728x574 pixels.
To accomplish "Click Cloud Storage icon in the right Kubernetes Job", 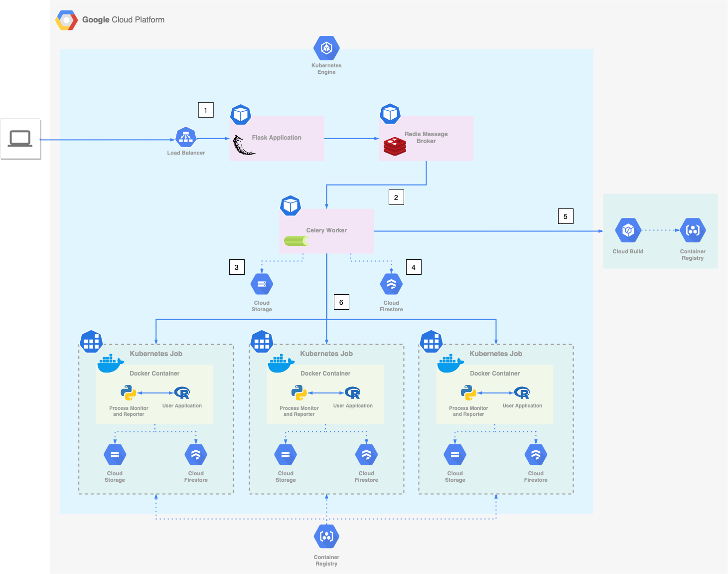I will click(455, 455).
